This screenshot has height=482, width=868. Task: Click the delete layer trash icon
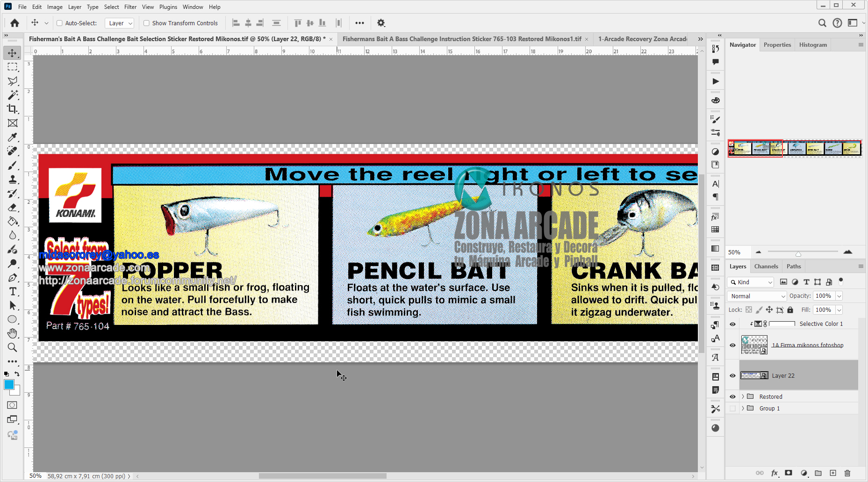coord(848,473)
